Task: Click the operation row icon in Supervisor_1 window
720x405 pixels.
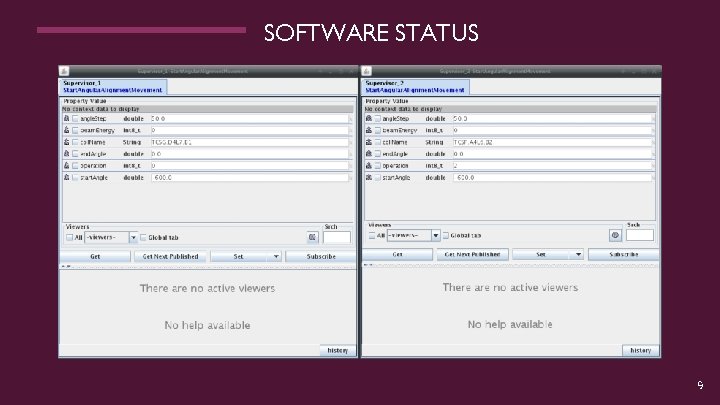Action: 67,165
